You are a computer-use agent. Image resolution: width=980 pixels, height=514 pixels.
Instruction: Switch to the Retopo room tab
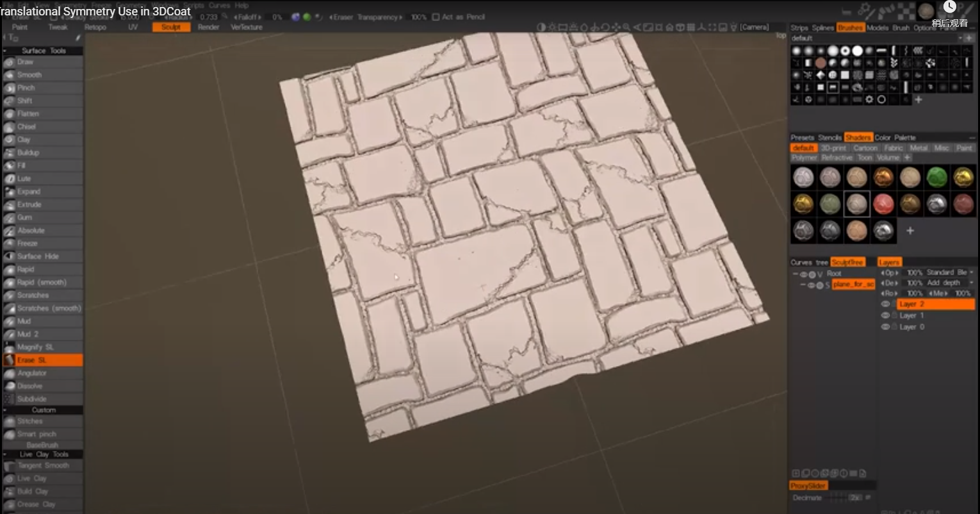tap(95, 28)
